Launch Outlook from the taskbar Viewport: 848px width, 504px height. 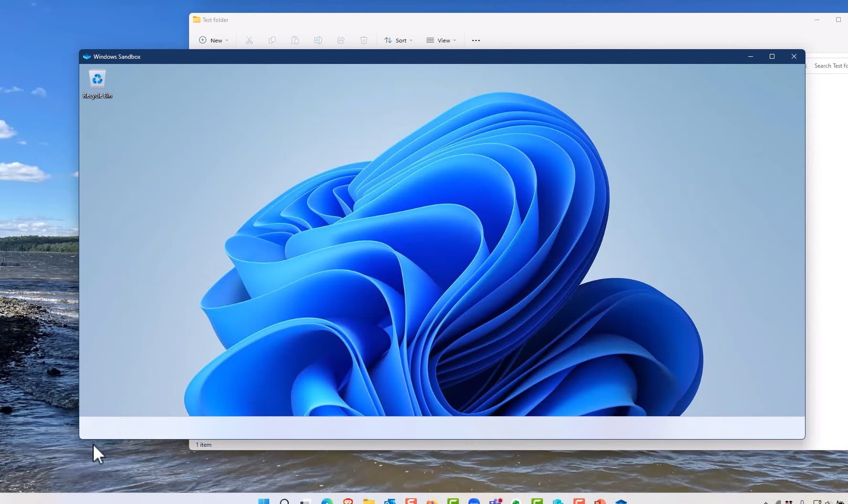click(x=390, y=501)
